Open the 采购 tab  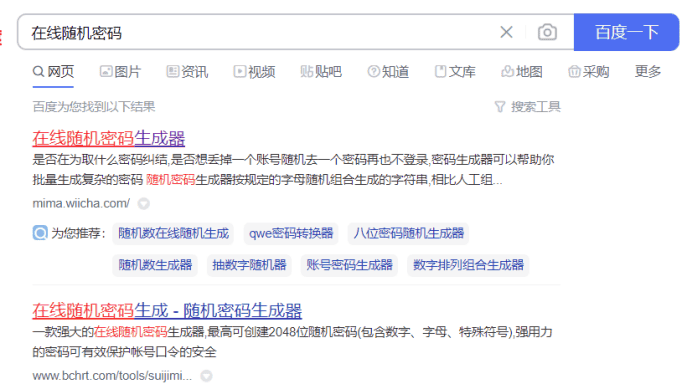(x=589, y=72)
